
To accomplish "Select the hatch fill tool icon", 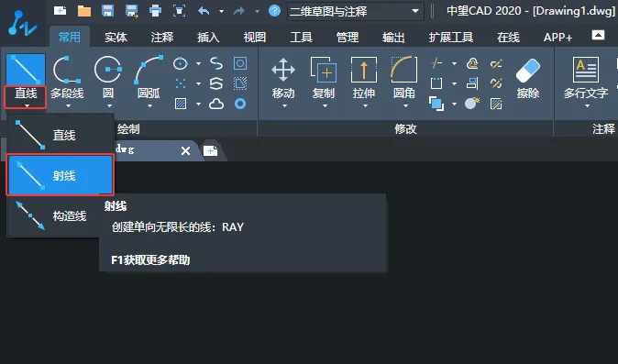I will coord(181,104).
